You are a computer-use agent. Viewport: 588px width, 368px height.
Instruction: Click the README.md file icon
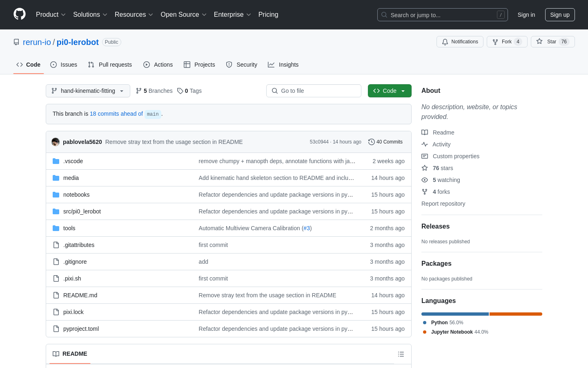click(56, 295)
